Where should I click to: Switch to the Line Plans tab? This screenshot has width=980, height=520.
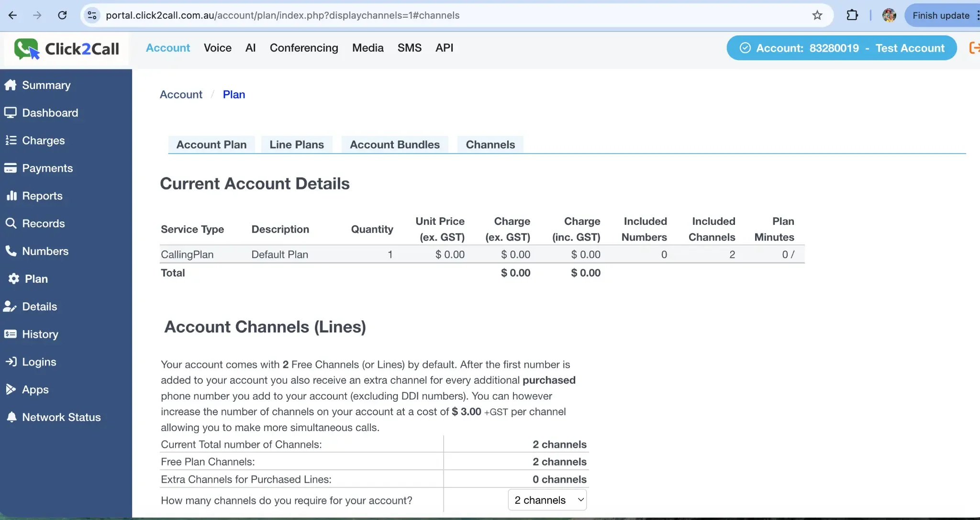coord(297,144)
